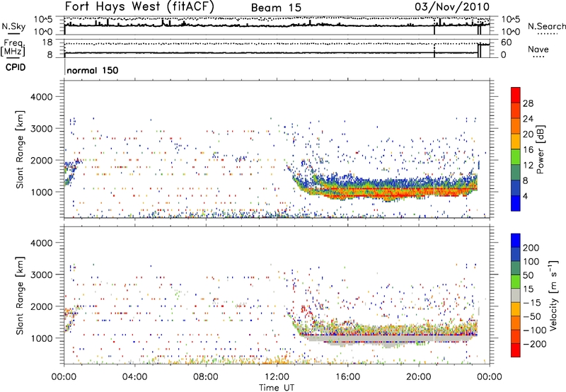Click the '08:00' time axis label

click(206, 377)
